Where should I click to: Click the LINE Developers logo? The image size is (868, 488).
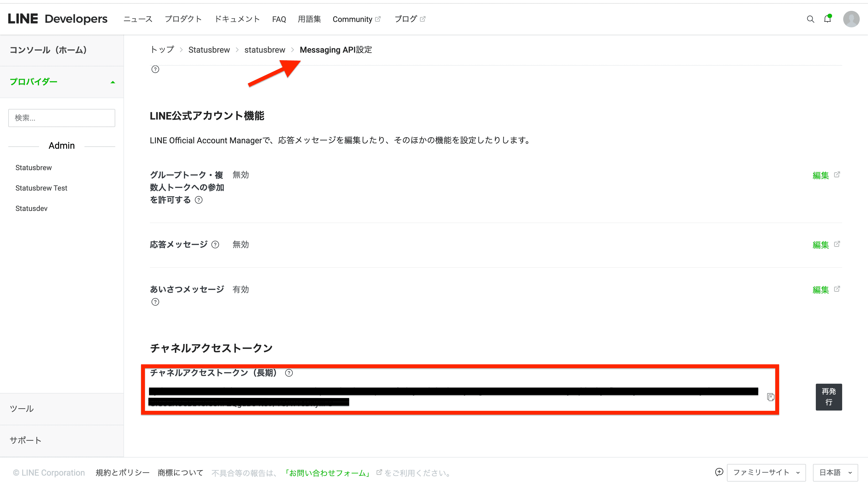pos(58,19)
